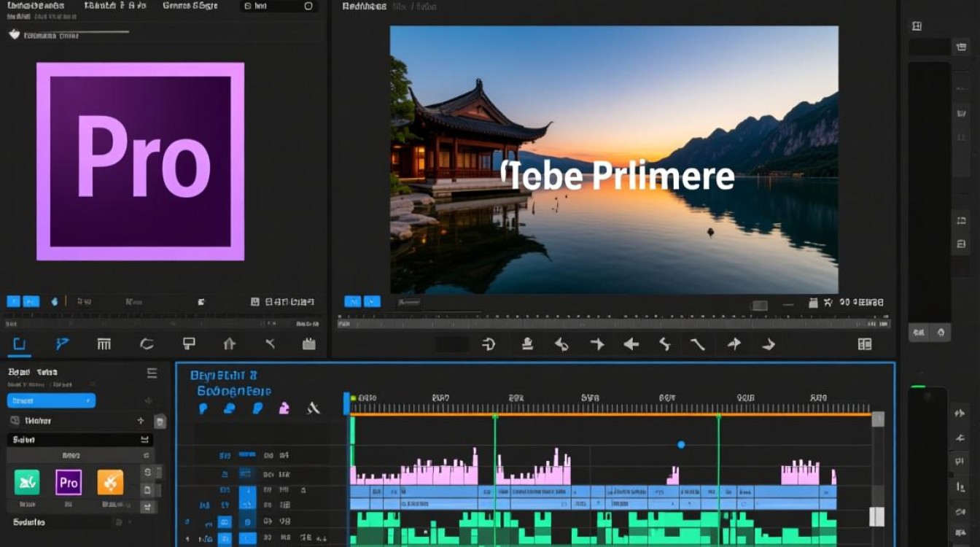Image resolution: width=980 pixels, height=547 pixels.
Task: Toggle the second blue button under source monitor
Action: (31, 301)
